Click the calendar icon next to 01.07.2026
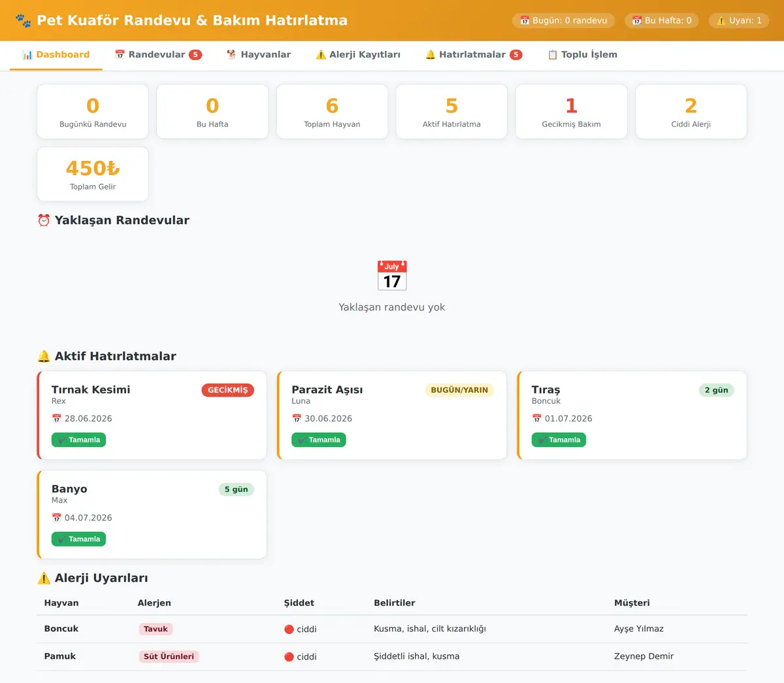This screenshot has height=683, width=784. click(x=537, y=419)
